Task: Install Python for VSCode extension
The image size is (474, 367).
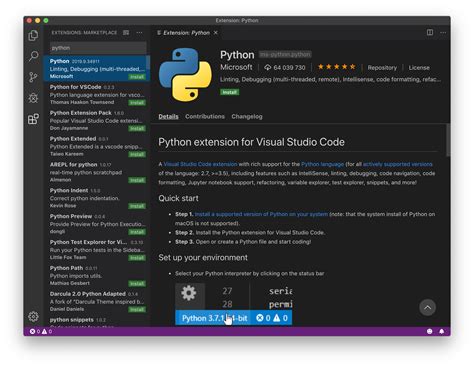Action: point(137,103)
